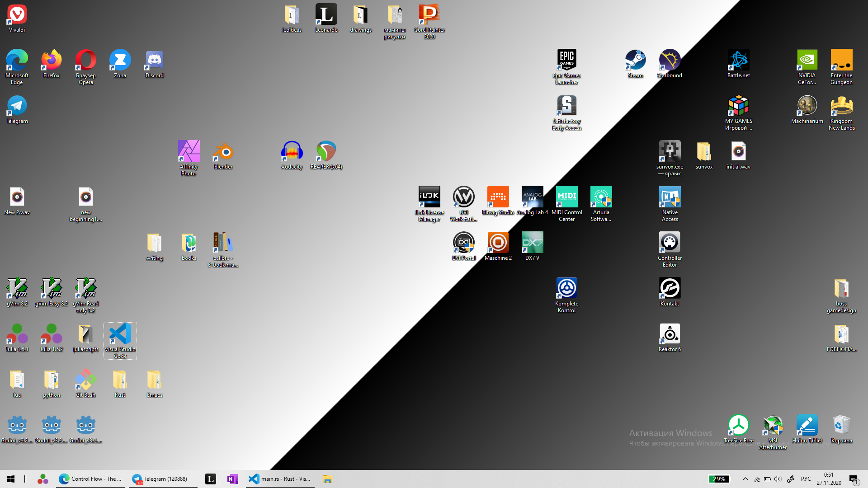Image resolution: width=868 pixels, height=488 pixels.
Task: Open File Explorer from the taskbar
Action: [328, 479]
